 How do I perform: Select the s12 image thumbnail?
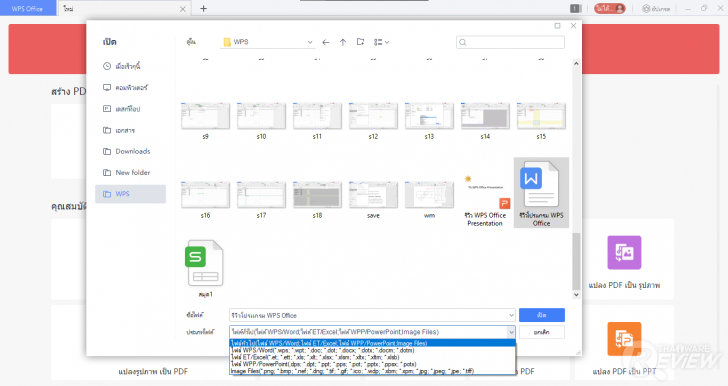(373, 116)
